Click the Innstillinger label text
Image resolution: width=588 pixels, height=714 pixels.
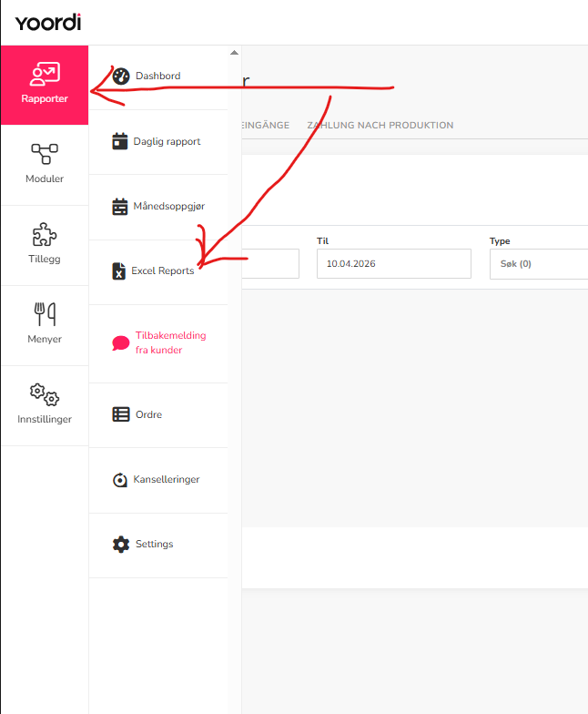tap(45, 419)
